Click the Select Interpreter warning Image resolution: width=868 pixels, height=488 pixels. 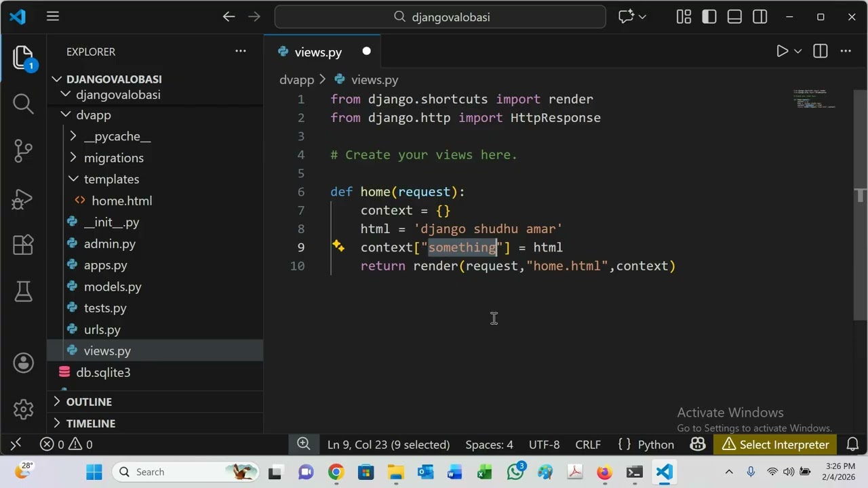[x=775, y=445]
